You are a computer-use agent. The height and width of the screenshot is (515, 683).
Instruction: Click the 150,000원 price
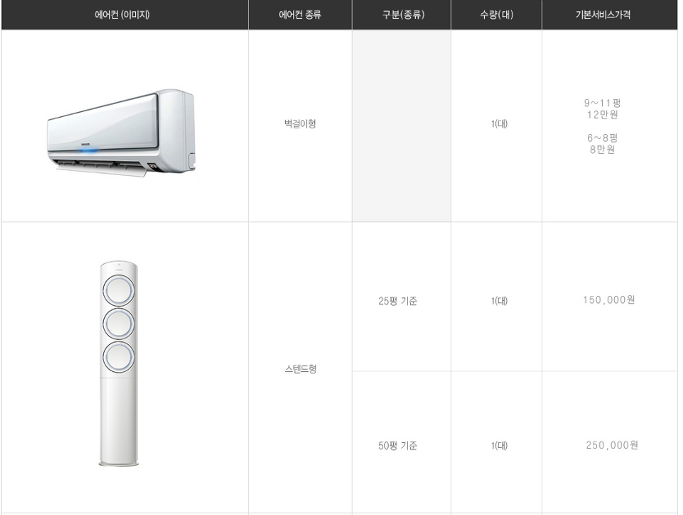tap(609, 300)
